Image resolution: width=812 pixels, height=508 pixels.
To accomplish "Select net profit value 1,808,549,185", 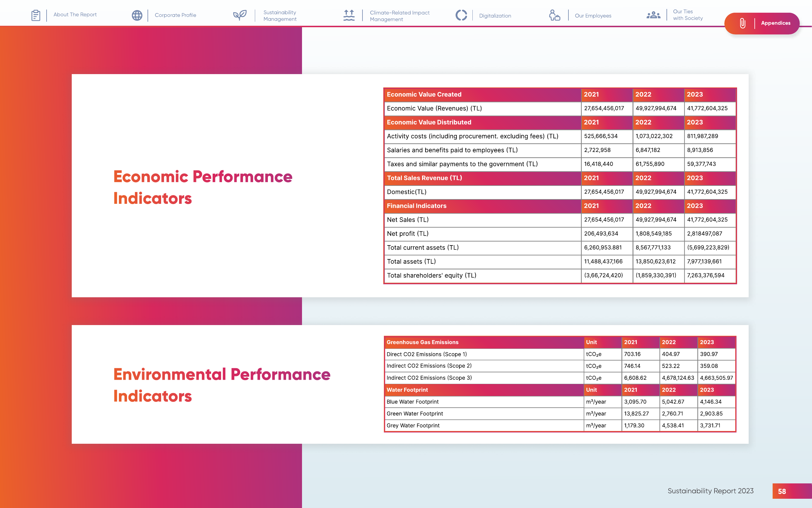I will tap(653, 234).
